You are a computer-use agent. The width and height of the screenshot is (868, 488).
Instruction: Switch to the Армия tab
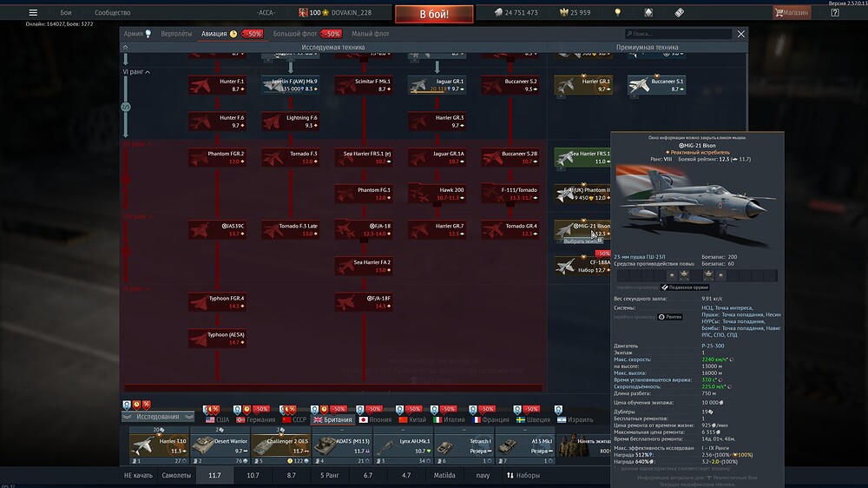click(137, 34)
